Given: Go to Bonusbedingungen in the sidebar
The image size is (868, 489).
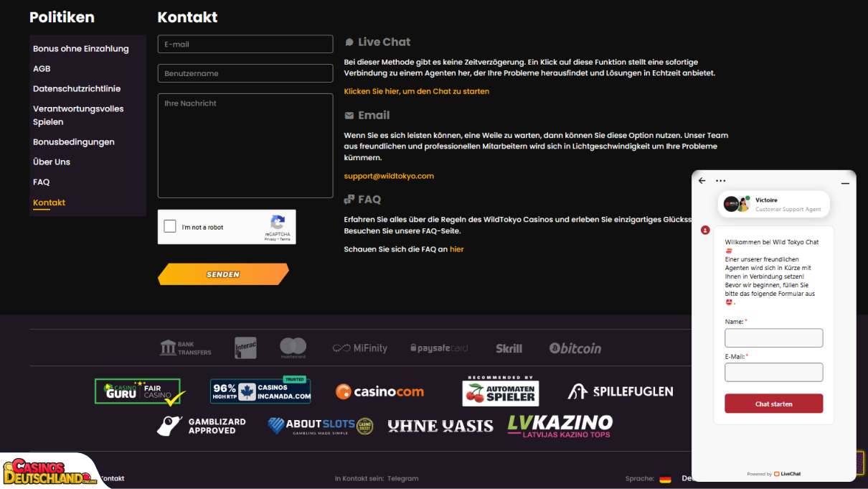Looking at the screenshot, I should coord(74,142).
